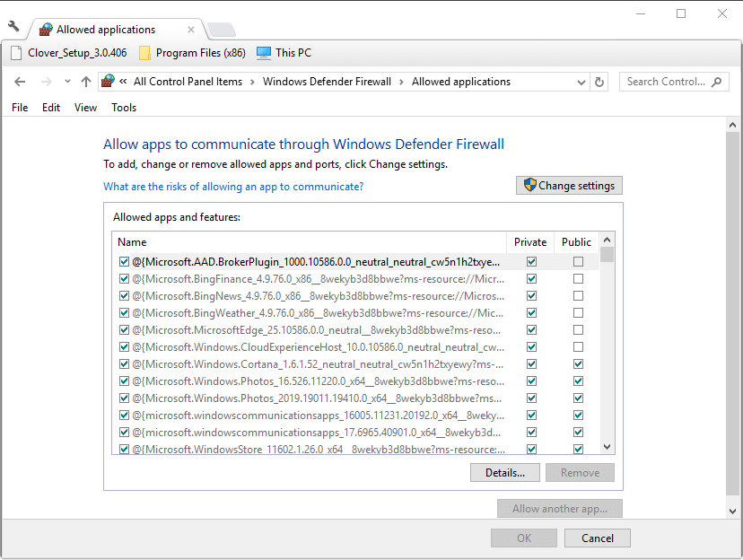Click Allowed applications breadcrumb
The image size is (743, 560).
click(x=461, y=82)
